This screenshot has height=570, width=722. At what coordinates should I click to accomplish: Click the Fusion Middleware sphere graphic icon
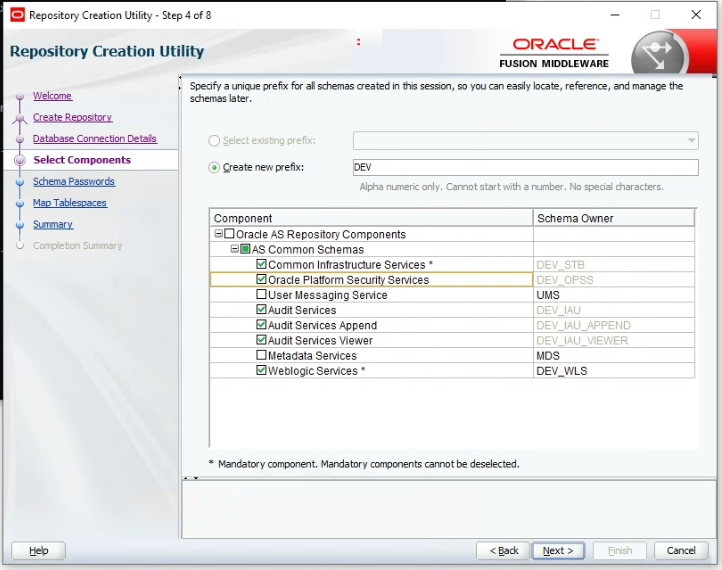click(x=659, y=54)
